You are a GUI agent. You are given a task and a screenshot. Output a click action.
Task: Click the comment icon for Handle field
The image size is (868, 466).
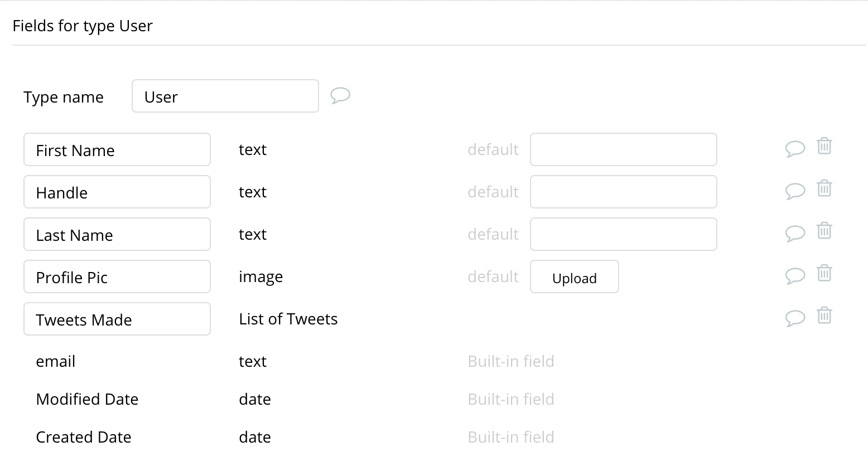(x=795, y=190)
